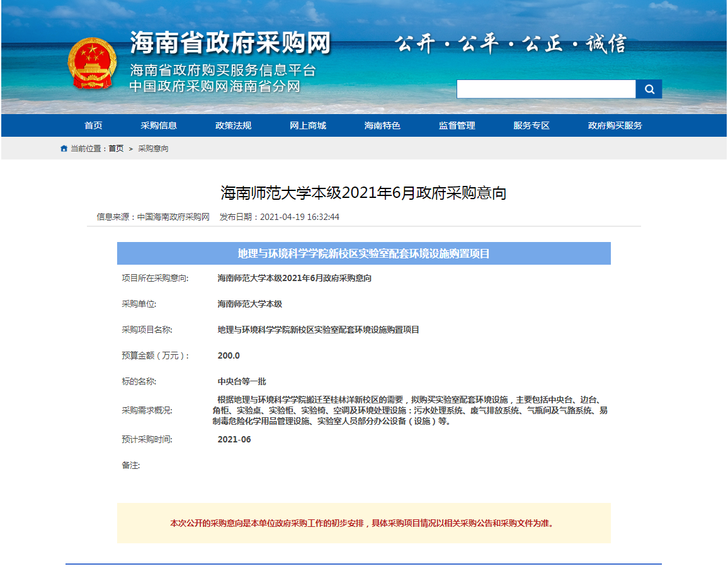Click the home icon in breadcrumb
Viewport: 728px width, 571px height.
pos(64,148)
